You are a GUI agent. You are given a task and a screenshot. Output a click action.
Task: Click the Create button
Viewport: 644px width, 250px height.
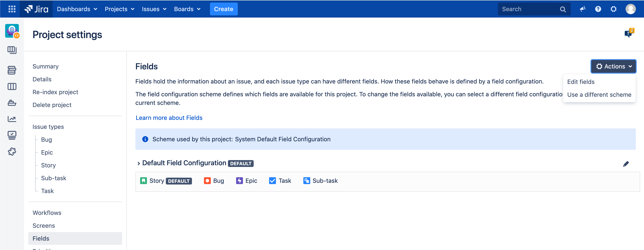pos(223,9)
